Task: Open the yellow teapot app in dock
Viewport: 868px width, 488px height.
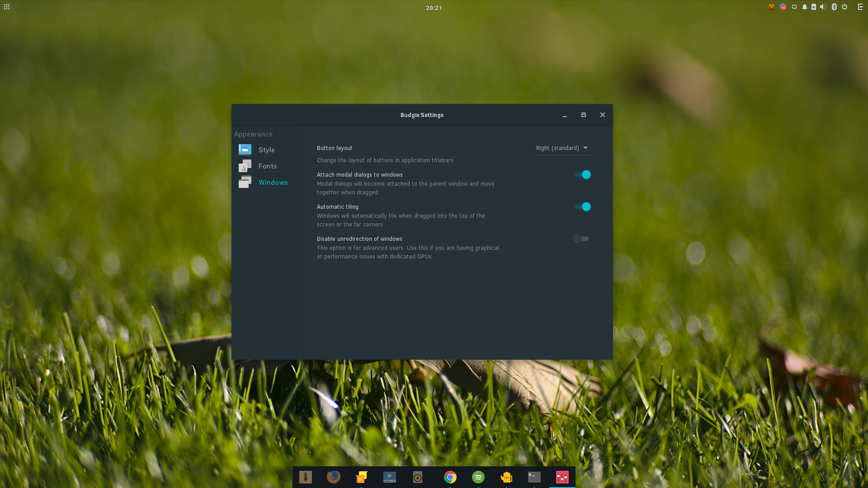Action: tap(506, 477)
